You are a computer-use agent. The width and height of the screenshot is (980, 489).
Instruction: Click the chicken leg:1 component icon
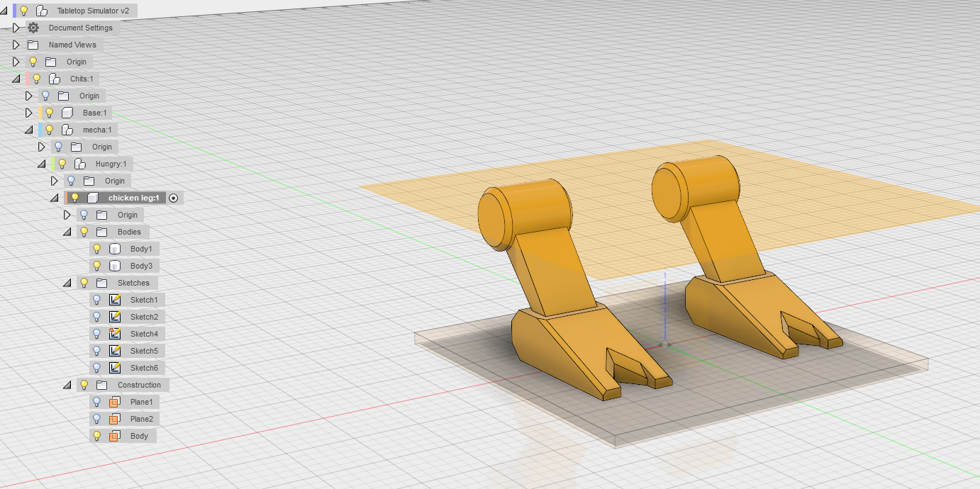click(93, 198)
